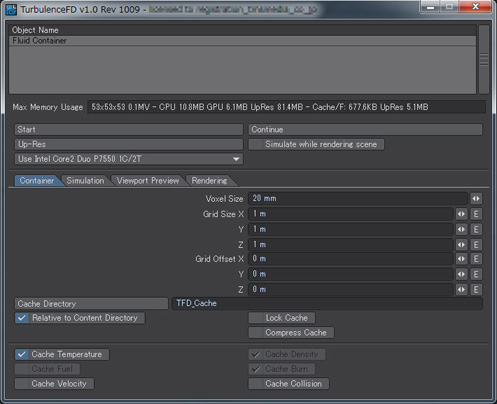Click the Grid Size Y spinner arrows
497x404 pixels.
461,229
